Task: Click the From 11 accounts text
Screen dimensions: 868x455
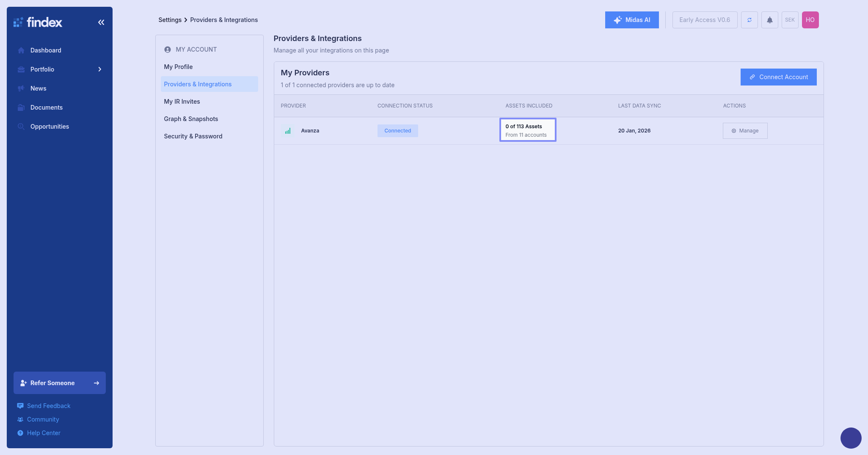Action: (526, 135)
